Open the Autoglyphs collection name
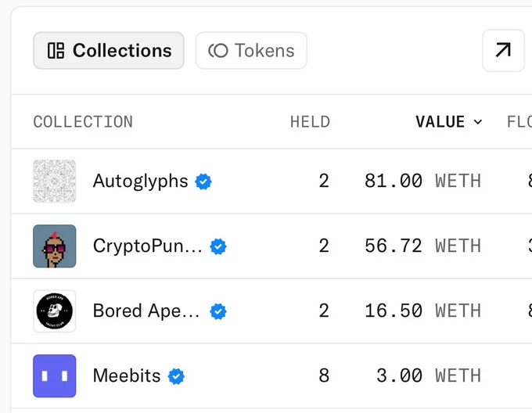The image size is (532, 413). [x=141, y=181]
